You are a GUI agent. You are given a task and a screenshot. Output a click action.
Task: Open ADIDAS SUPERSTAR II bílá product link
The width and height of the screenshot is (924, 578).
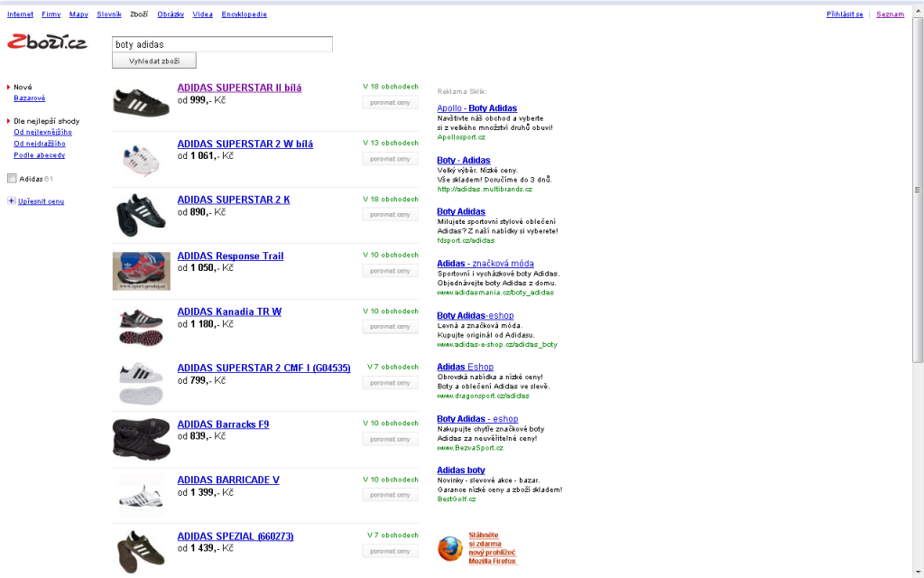pyautogui.click(x=239, y=88)
